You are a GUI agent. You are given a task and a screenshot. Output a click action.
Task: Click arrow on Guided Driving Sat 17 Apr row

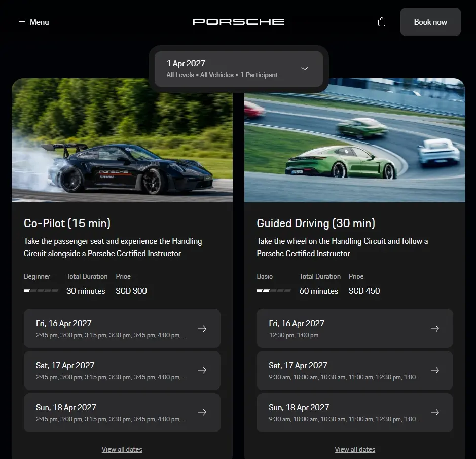435,370
